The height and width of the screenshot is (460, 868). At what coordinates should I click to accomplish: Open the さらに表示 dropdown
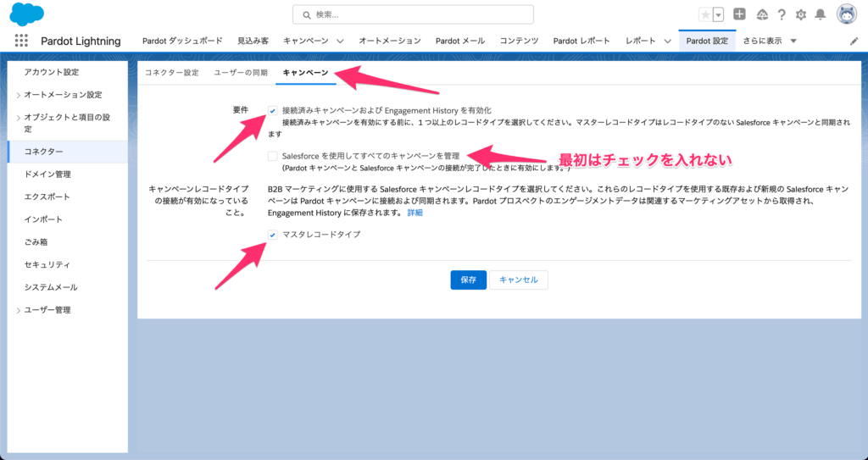770,41
